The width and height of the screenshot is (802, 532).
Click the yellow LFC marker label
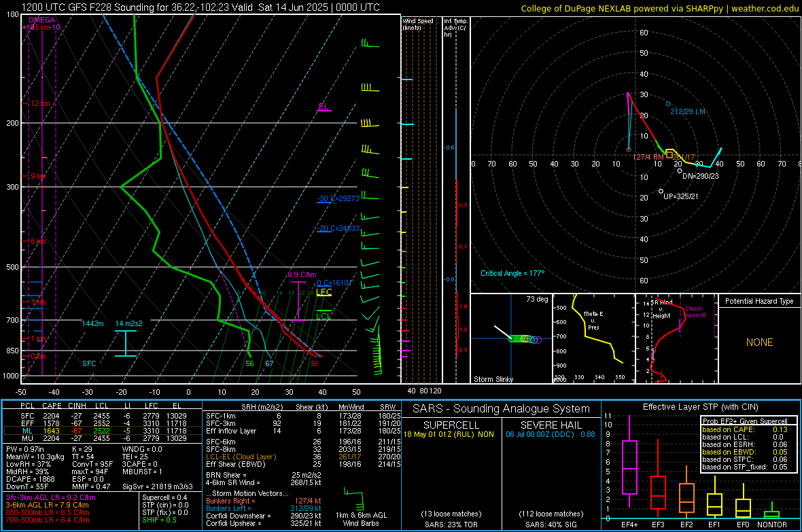click(x=324, y=292)
